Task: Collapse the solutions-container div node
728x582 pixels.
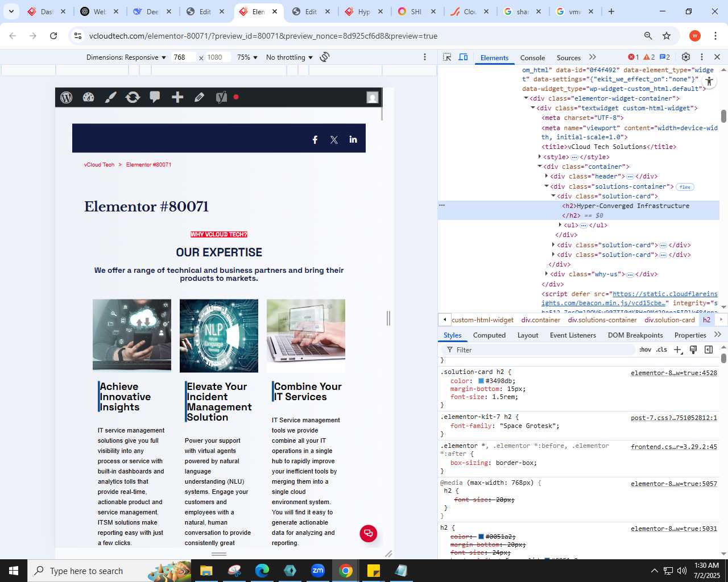Action: (547, 186)
